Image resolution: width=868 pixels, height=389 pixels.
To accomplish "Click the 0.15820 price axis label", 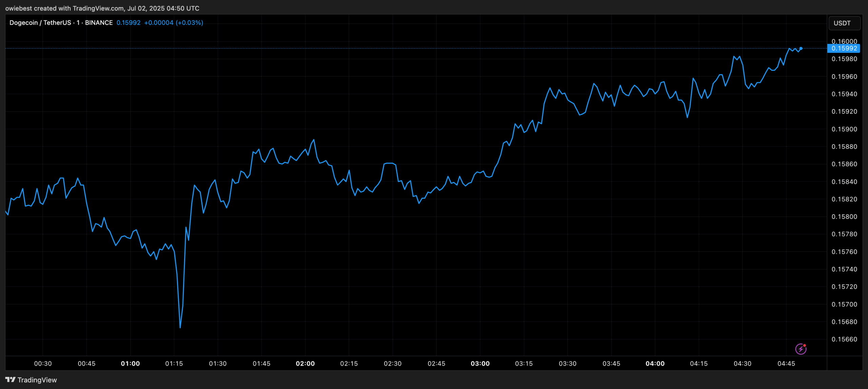I will tap(844, 199).
